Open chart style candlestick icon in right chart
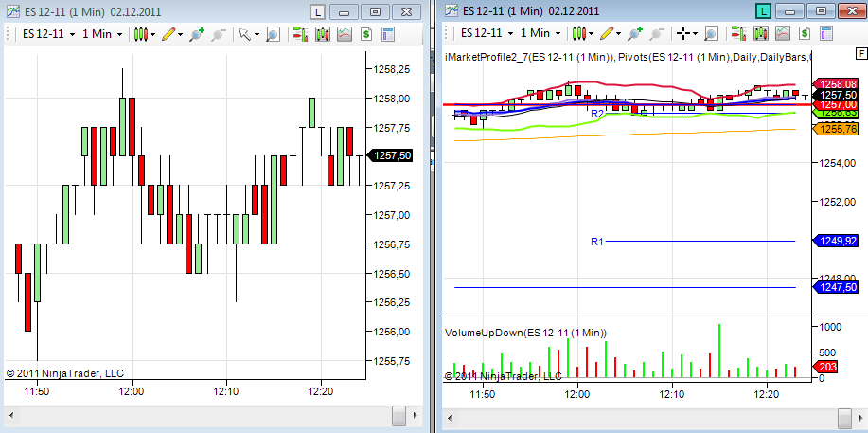 tap(579, 33)
